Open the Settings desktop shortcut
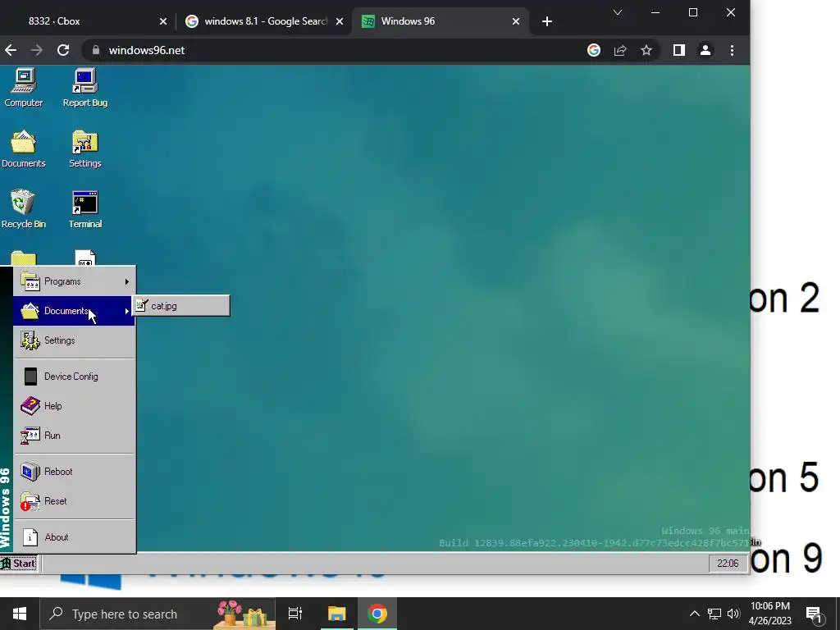This screenshot has width=840, height=630. [x=85, y=149]
